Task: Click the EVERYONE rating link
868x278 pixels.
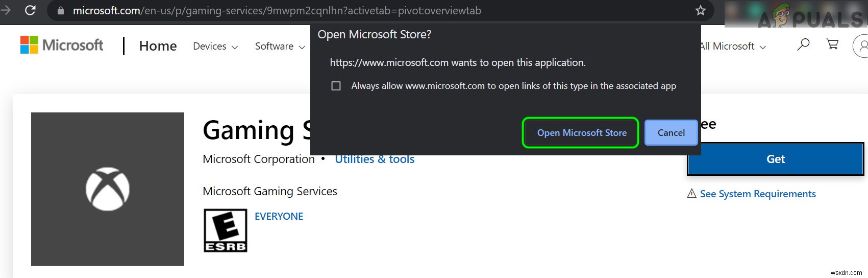Action: click(279, 216)
